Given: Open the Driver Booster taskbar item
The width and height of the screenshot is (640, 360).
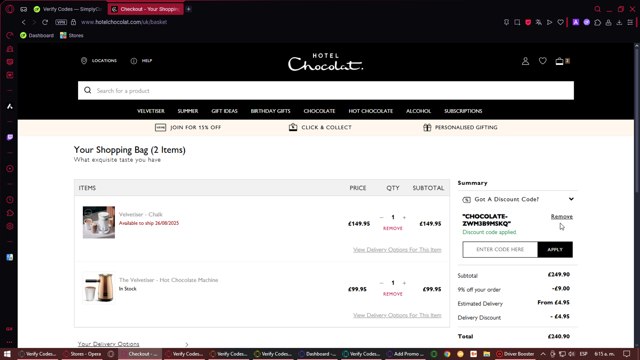Looking at the screenshot, I should [515, 354].
